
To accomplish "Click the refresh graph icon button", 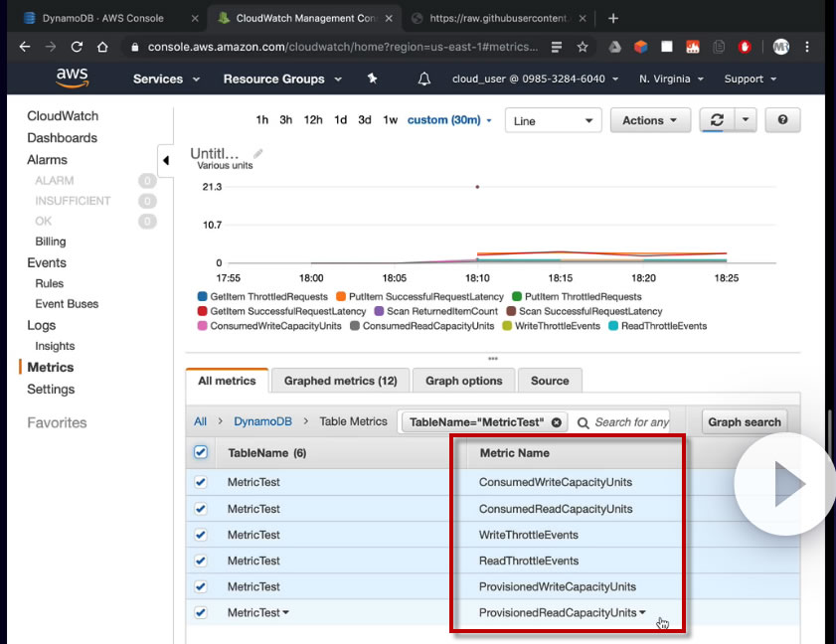I will [717, 120].
